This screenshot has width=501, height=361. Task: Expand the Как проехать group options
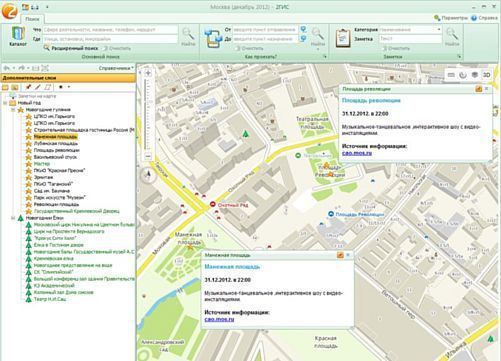pyautogui.click(x=324, y=57)
